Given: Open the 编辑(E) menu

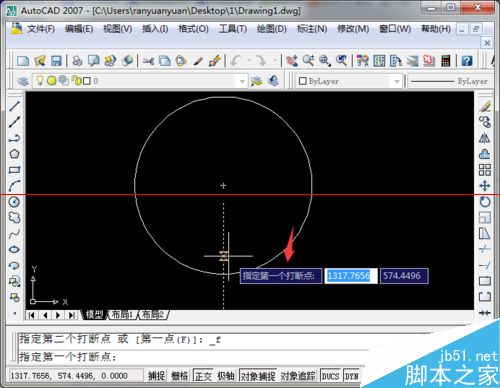Looking at the screenshot, I should 79,29.
